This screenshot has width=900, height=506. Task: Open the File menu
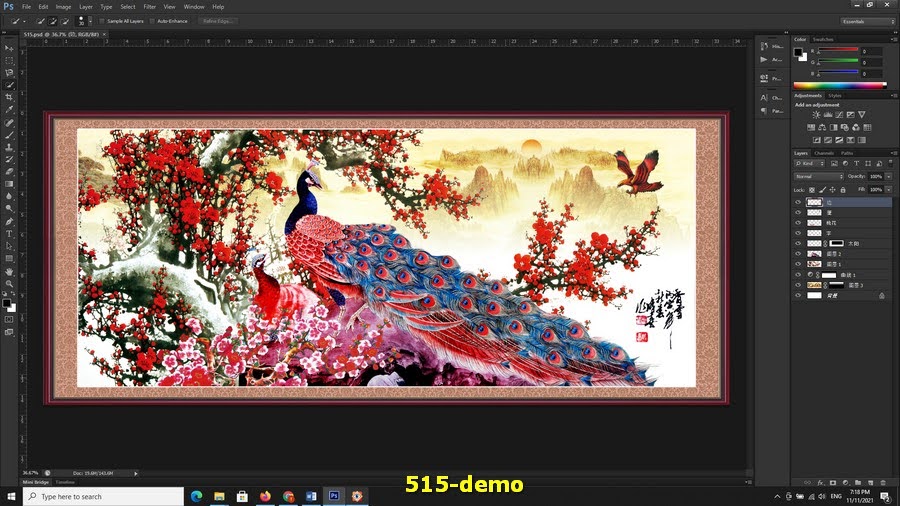tap(26, 7)
